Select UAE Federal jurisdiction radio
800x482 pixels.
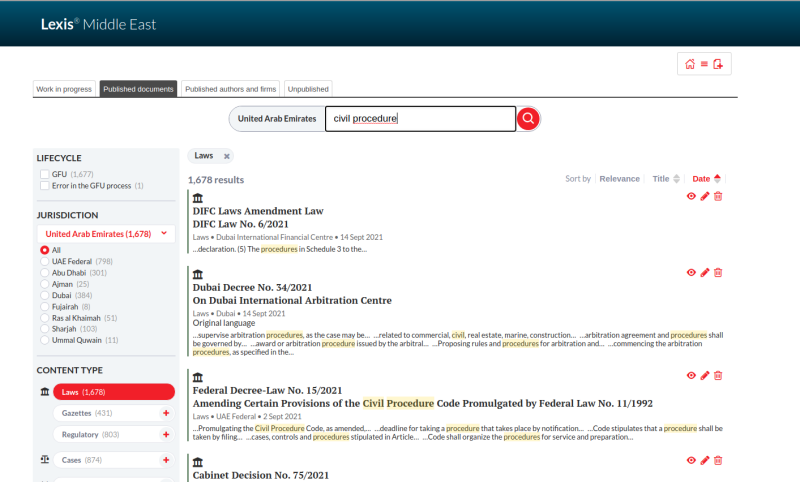(x=45, y=261)
